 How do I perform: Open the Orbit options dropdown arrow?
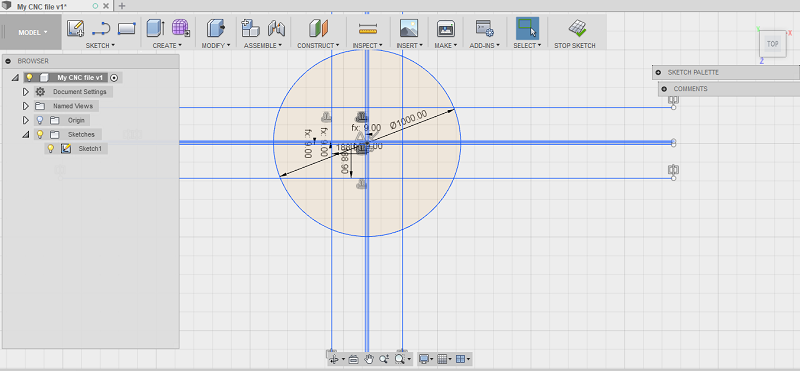[x=343, y=359]
